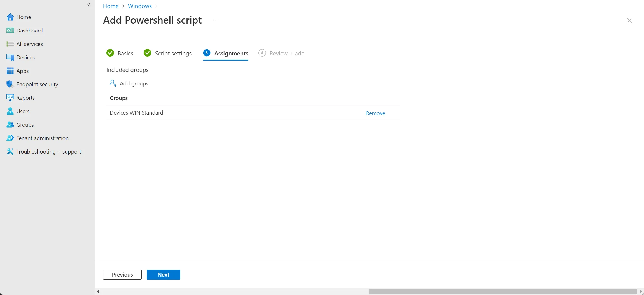The image size is (644, 295).
Task: Open the Endpoint security shield icon
Action: (x=10, y=84)
